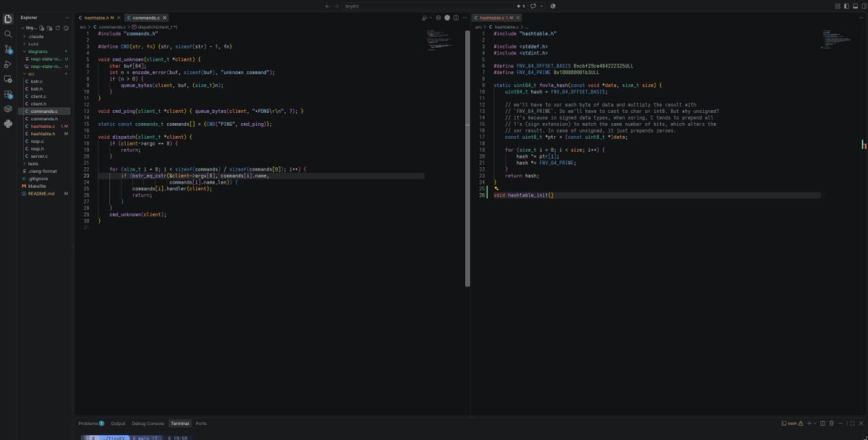
Task: Open the Remote Explorer view
Action: pos(8,79)
